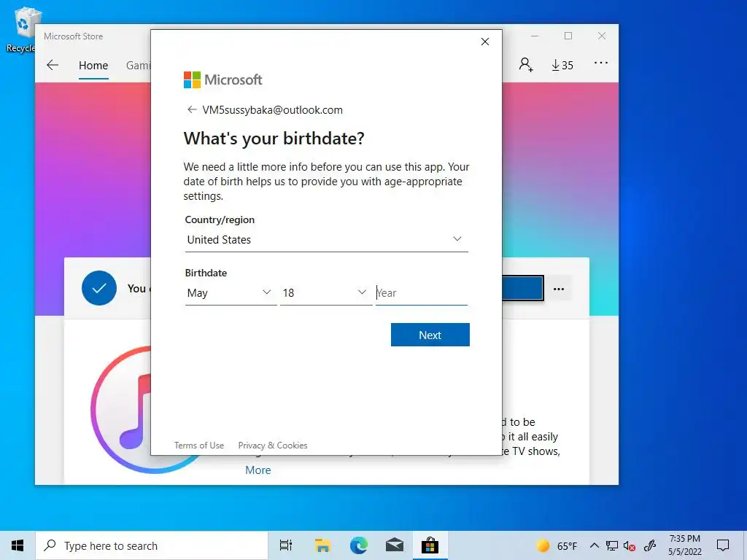Screen dimensions: 747x560
Task: Click the blue button right of the dialog
Action: 522,288
